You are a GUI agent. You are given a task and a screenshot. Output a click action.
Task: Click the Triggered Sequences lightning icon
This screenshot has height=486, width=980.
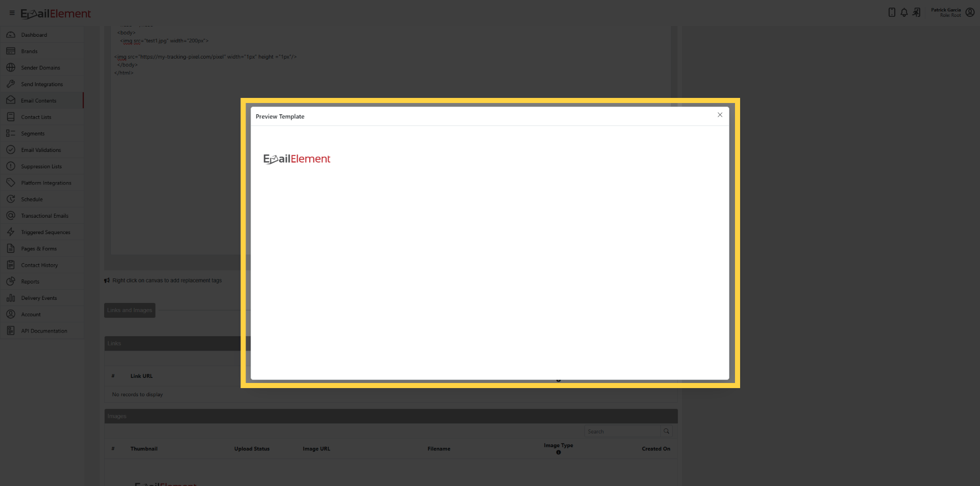point(11,232)
